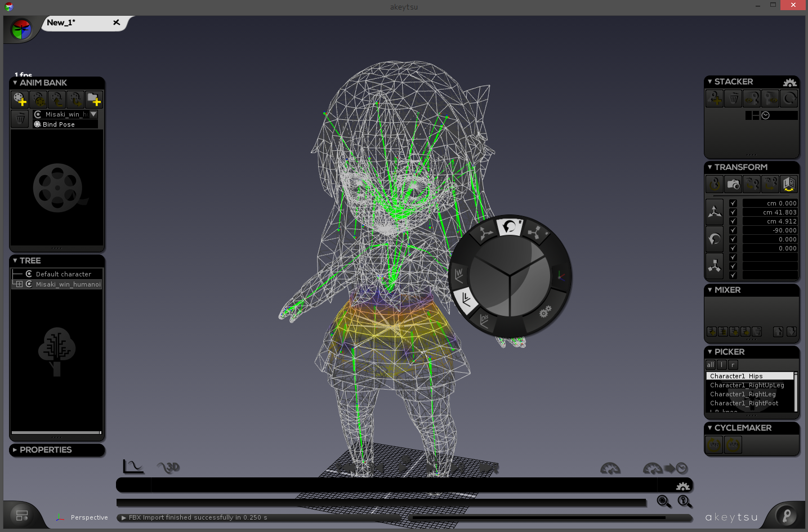
Task: Collapse the PICKER panel
Action: click(x=710, y=352)
